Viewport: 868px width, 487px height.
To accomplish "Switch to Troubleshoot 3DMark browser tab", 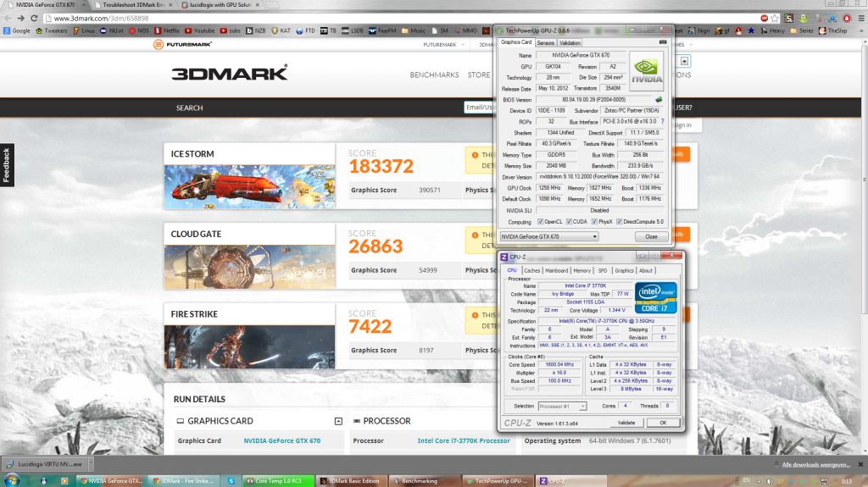I will (133, 5).
